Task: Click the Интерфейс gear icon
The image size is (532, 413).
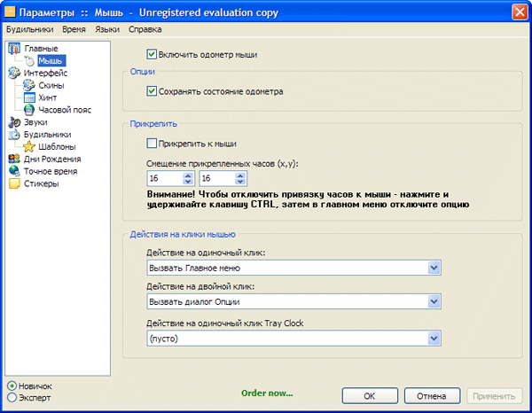Action: (x=14, y=73)
